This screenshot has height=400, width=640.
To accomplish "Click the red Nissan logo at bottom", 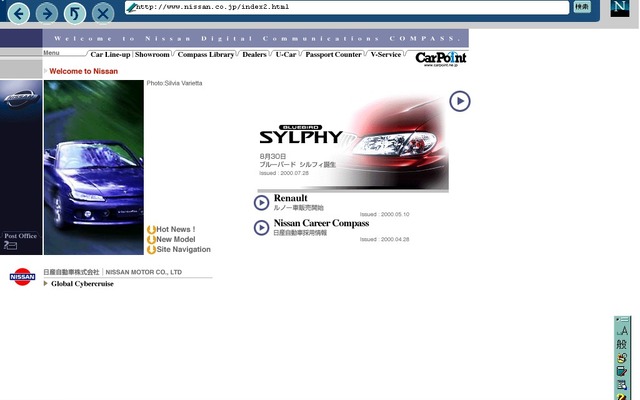I will (x=22, y=277).
